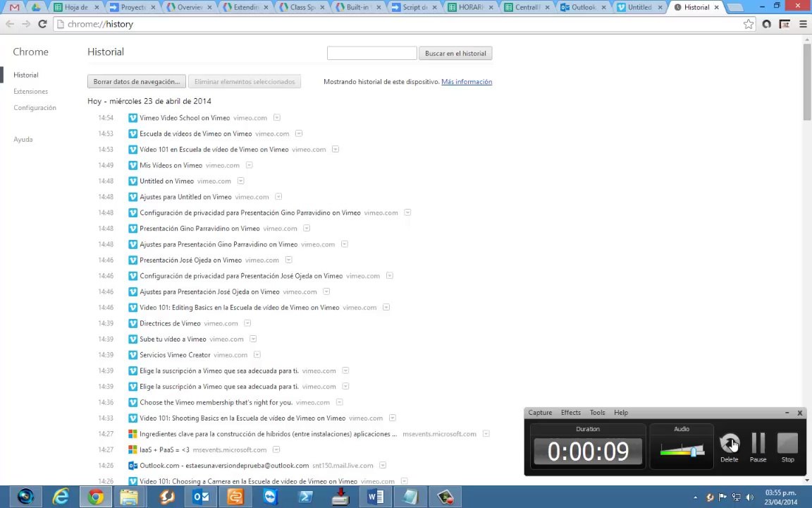Open the Más información link
The height and width of the screenshot is (508, 812).
click(x=467, y=81)
